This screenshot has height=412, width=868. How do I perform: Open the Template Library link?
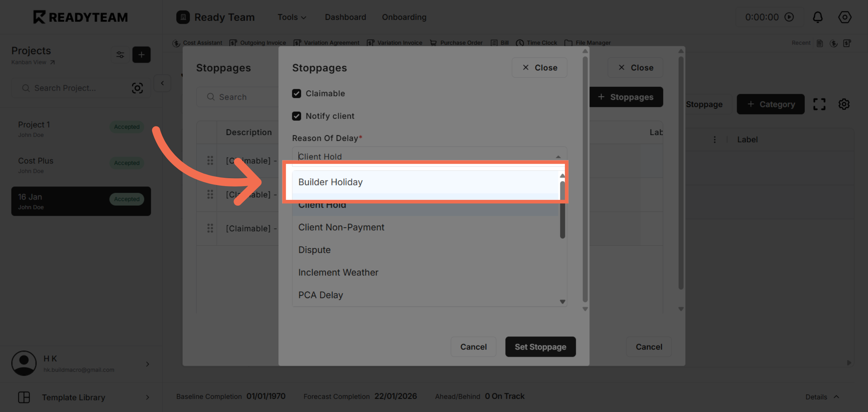pyautogui.click(x=73, y=397)
